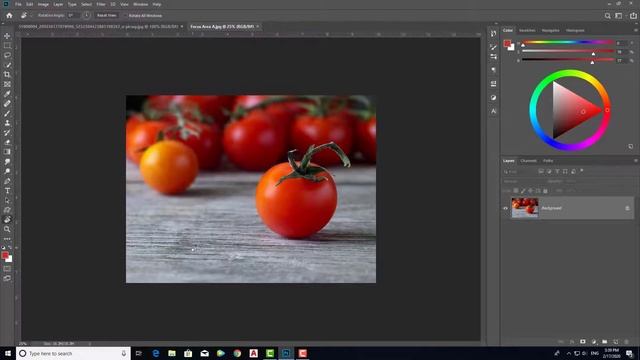Screen dimensions: 640x360
Task: Open the Layers panel flyout menu
Action: tap(636, 161)
